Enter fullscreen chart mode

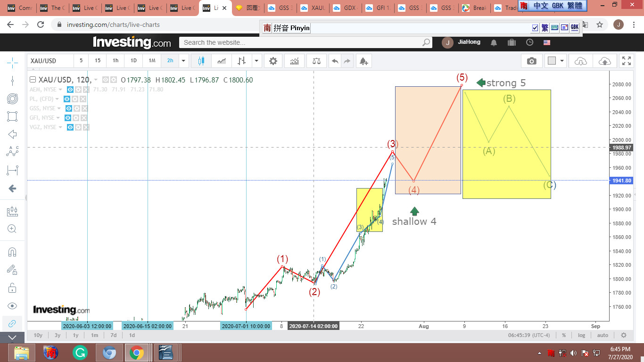626,61
